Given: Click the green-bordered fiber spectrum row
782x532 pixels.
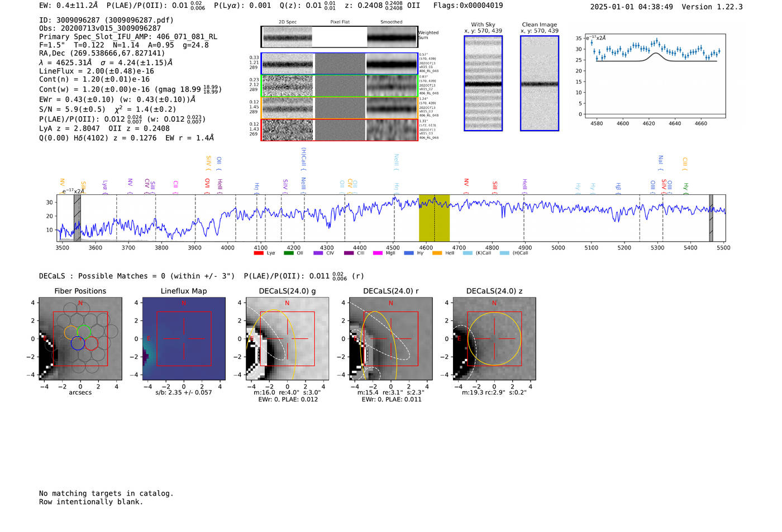Looking at the screenshot, I should (339, 86).
